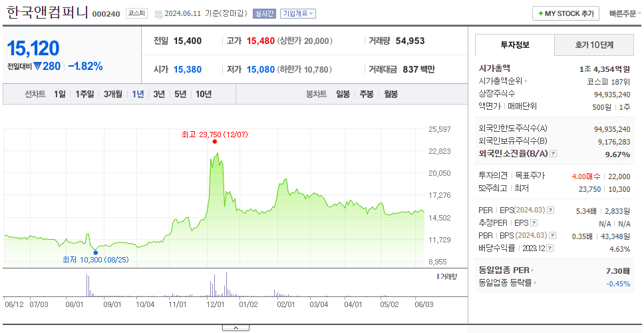Switch to the 투자정보 tab

tap(515, 45)
